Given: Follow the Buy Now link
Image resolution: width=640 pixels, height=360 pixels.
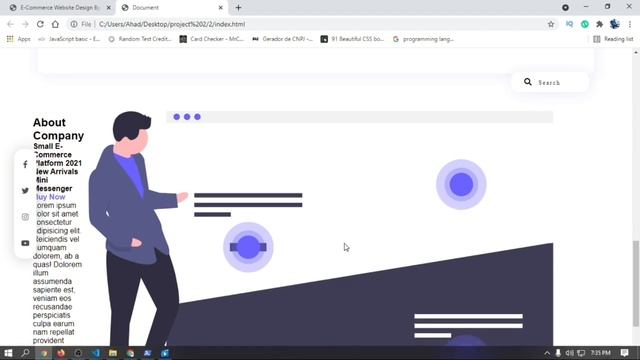Looking at the screenshot, I should pos(50,197).
